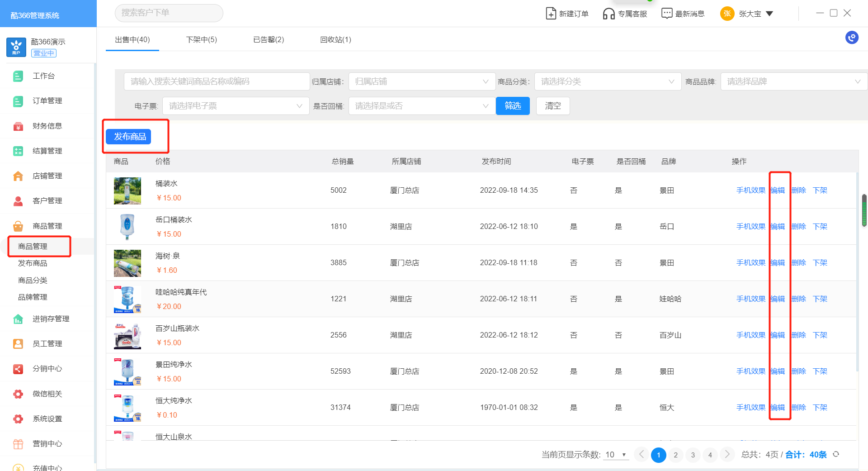
Task: Open the page size dropdown showing 10
Action: (x=616, y=455)
